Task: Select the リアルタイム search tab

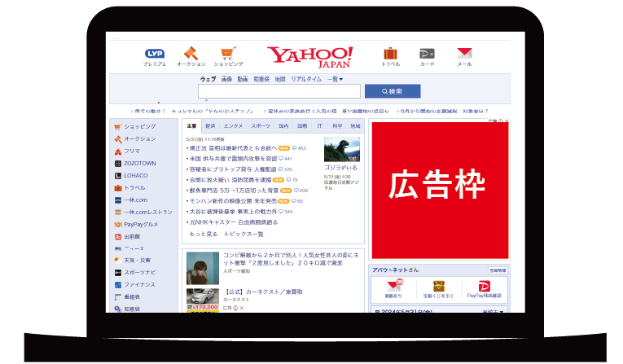Action: [x=306, y=80]
